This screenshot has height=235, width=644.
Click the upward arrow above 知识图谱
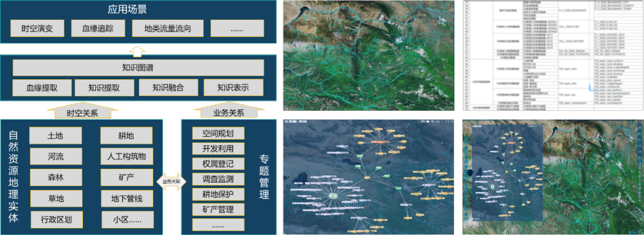click(138, 51)
